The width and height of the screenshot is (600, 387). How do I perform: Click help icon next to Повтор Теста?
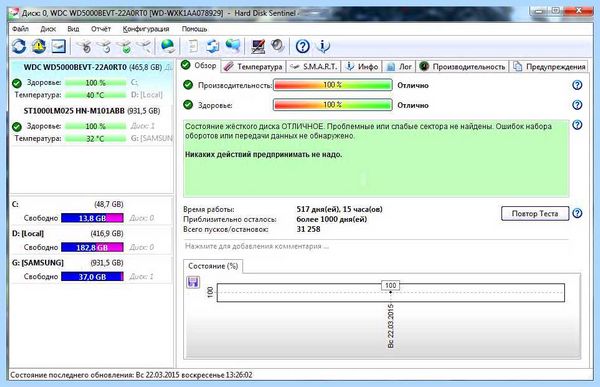pos(577,213)
